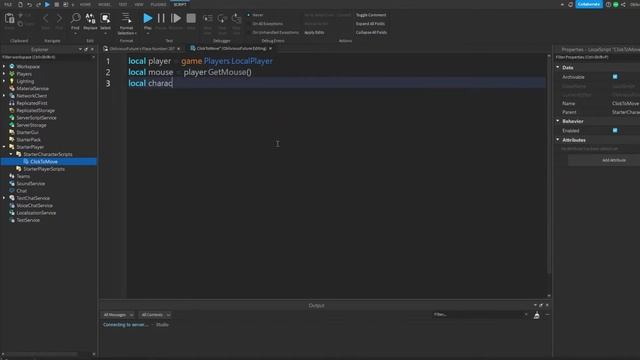Click the green user status icon

pyautogui.click(x=616, y=4)
